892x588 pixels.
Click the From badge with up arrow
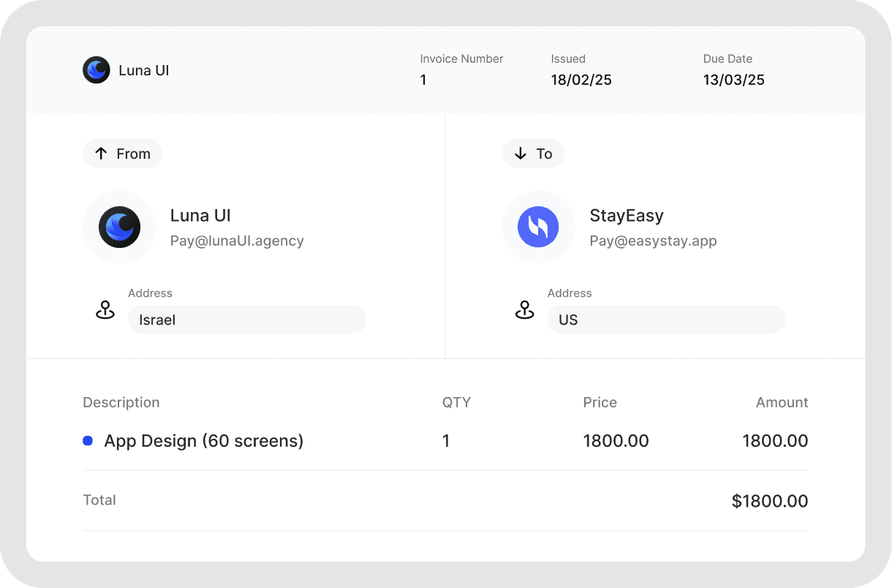[x=123, y=154]
